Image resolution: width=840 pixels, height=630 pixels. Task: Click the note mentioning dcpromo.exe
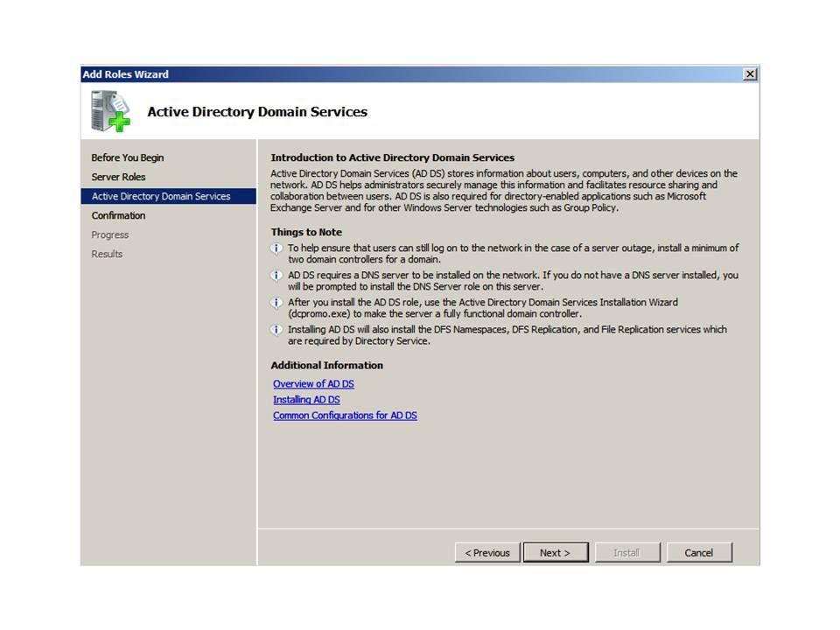pyautogui.click(x=483, y=308)
